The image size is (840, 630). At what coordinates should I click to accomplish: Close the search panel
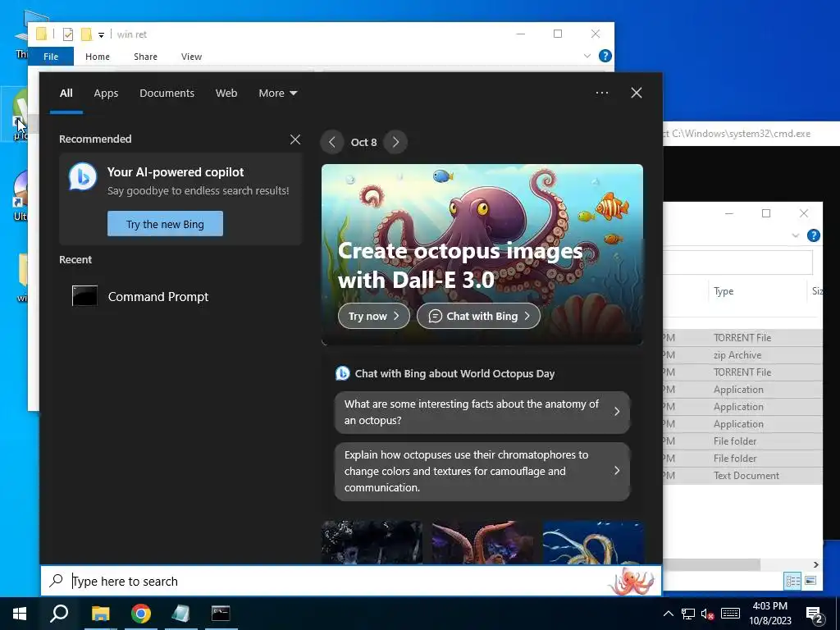(637, 93)
